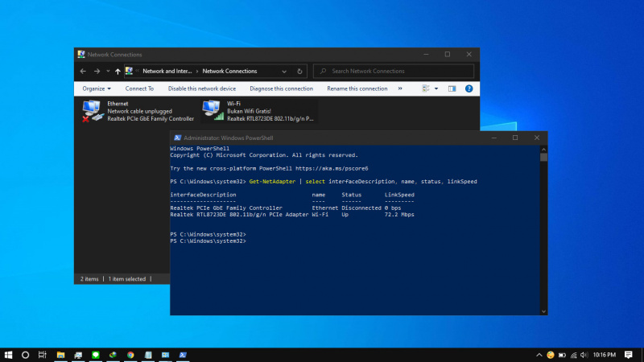Open the Windows Start menu
Viewport: 644px width, 362px height.
(x=8, y=355)
